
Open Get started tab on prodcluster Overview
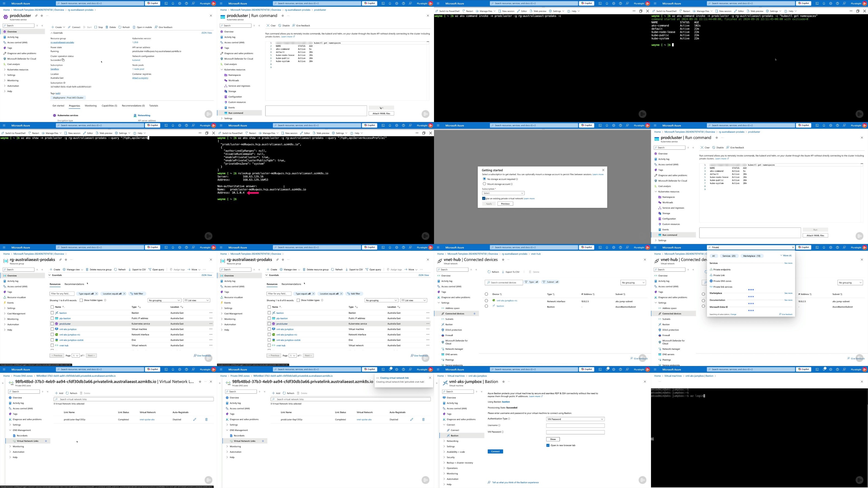58,106
